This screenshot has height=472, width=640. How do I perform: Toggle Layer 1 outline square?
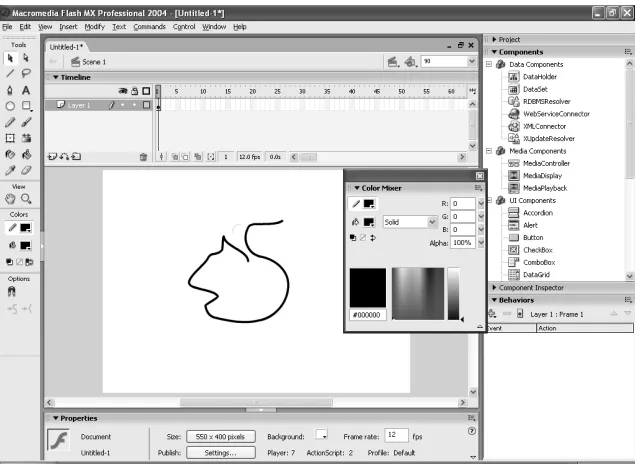pos(146,105)
